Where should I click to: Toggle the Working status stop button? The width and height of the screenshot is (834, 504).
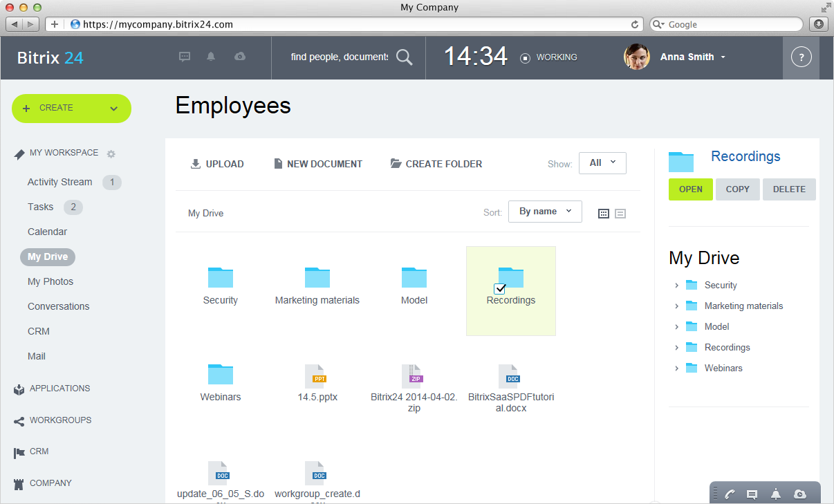pyautogui.click(x=525, y=57)
